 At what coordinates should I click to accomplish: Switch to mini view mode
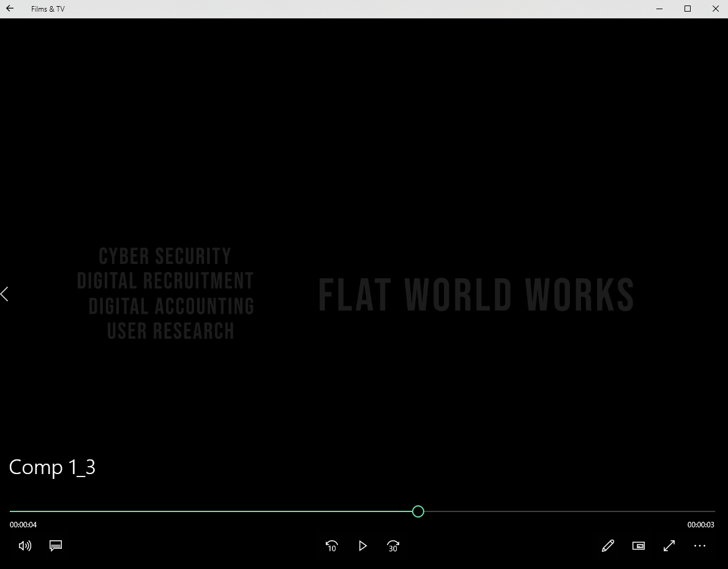[639, 546]
